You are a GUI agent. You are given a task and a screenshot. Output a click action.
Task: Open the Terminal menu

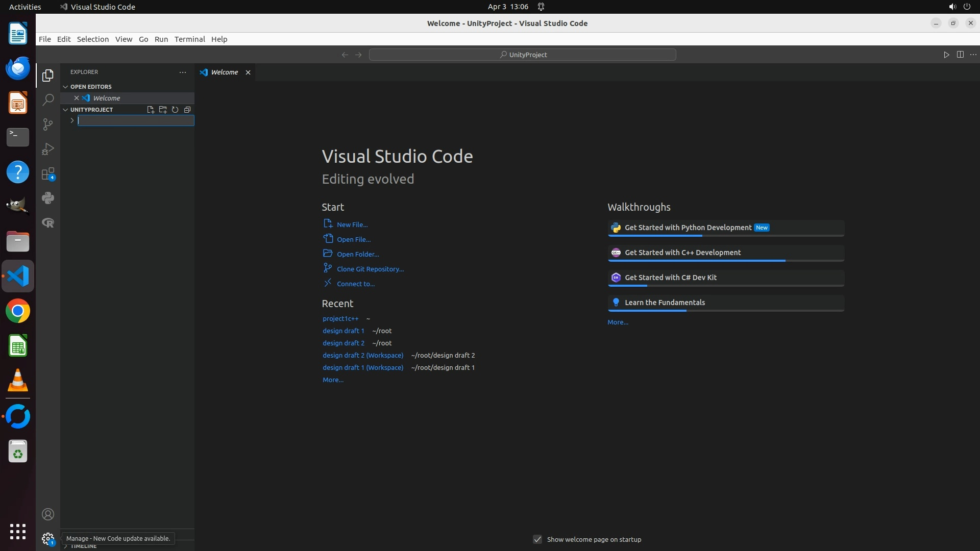tap(189, 39)
